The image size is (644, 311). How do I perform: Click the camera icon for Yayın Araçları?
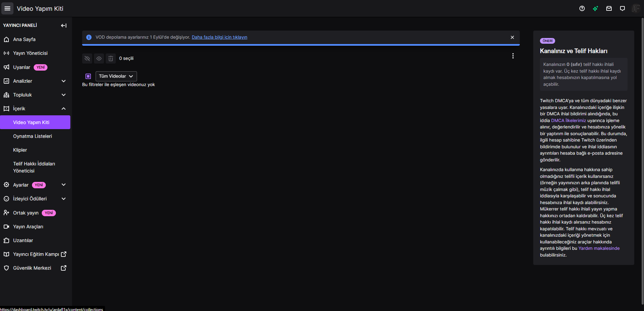[6, 227]
